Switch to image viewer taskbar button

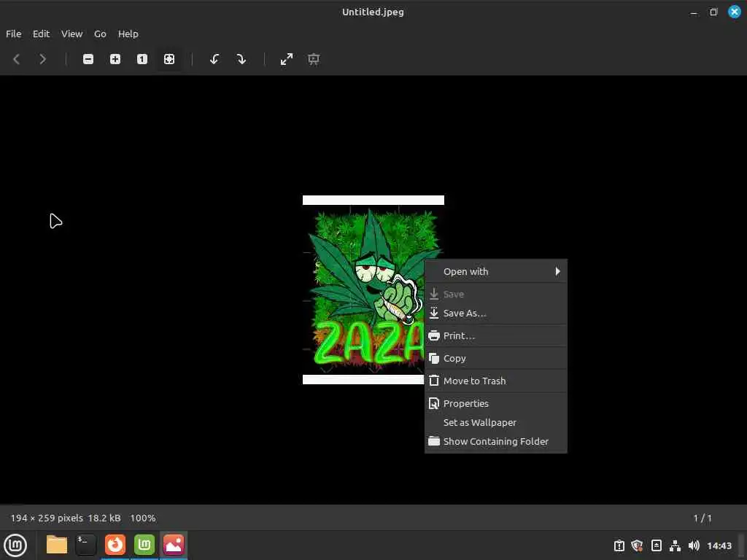tap(174, 545)
